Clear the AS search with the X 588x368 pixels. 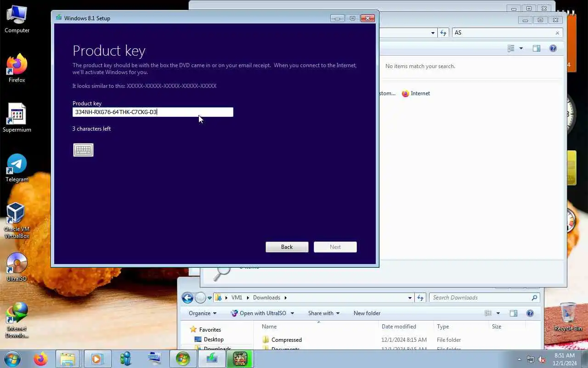click(558, 33)
